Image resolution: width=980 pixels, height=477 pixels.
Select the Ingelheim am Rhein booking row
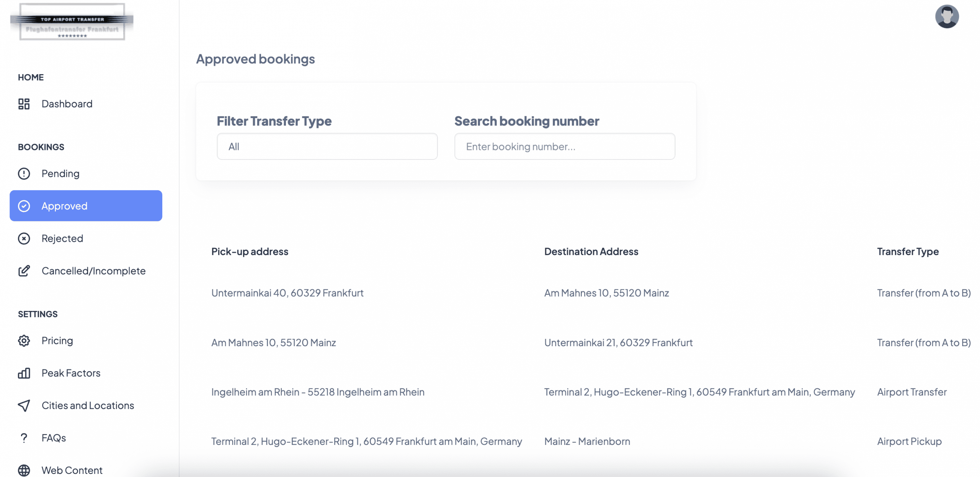point(318,392)
